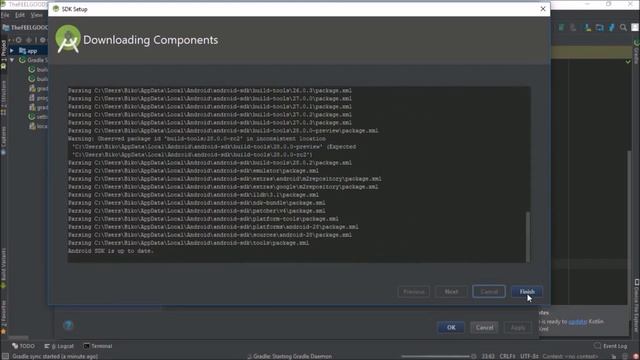Click the user avatar icon in toolbar

point(635,27)
